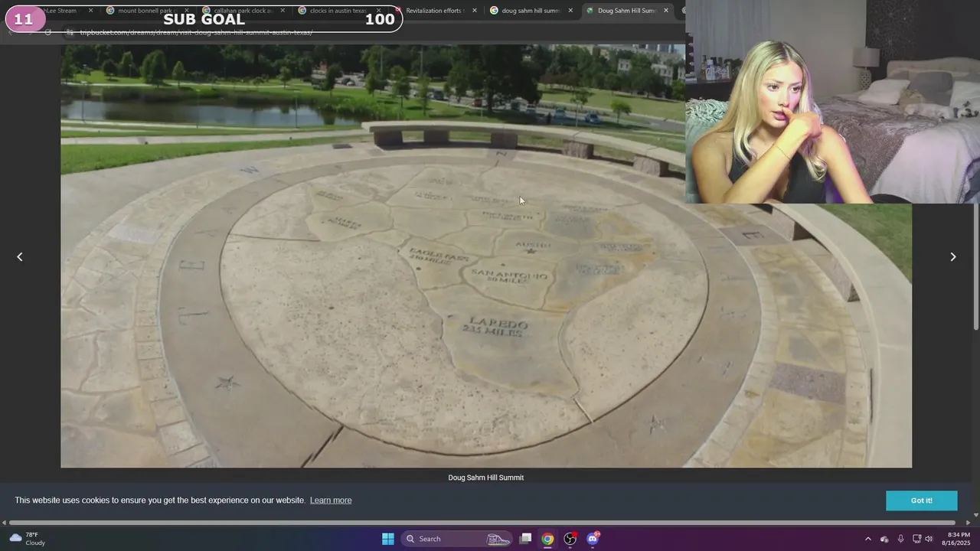Viewport: 980px width, 551px height.
Task: Show the previous photo with left arrow
Action: (x=20, y=257)
